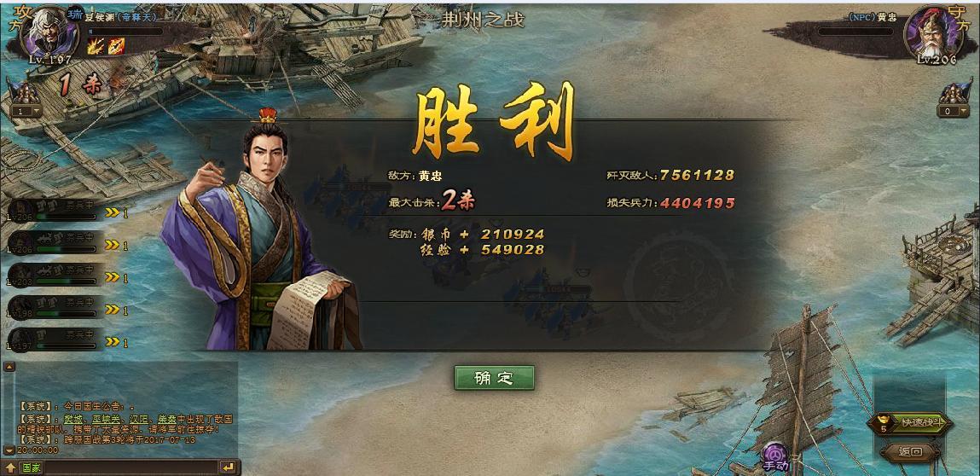This screenshot has width=980, height=476.
Task: Open attacker troop count dropdown showing 1
Action: [25, 112]
